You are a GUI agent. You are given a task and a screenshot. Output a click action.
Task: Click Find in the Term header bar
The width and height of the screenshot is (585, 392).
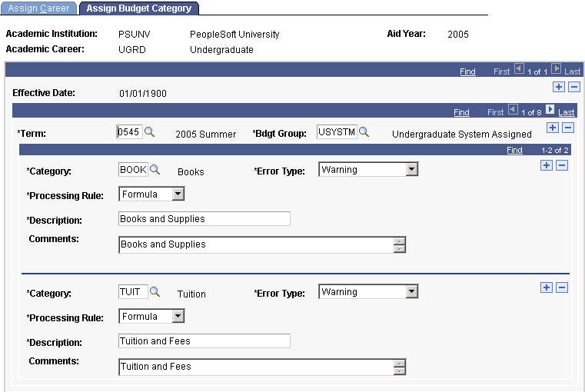[x=461, y=112]
